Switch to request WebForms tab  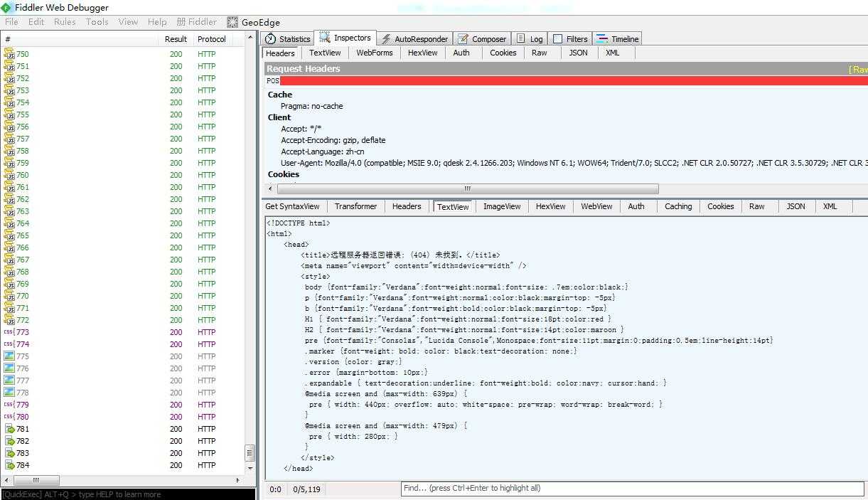coord(375,53)
